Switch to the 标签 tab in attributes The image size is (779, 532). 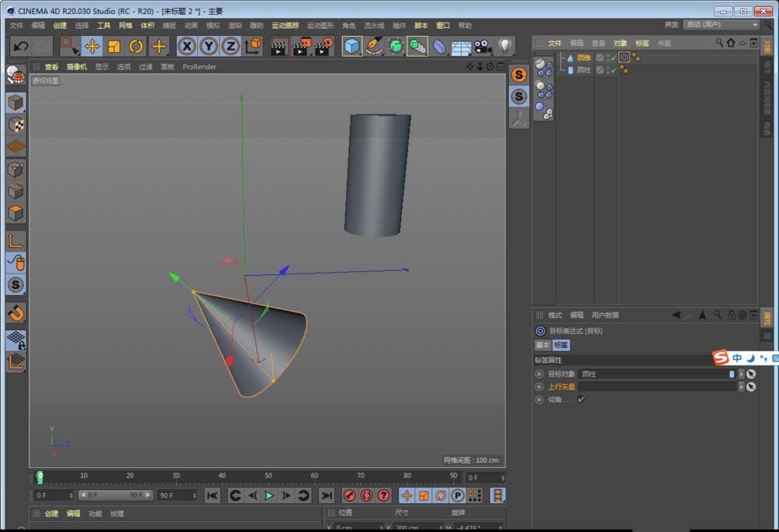pos(562,344)
